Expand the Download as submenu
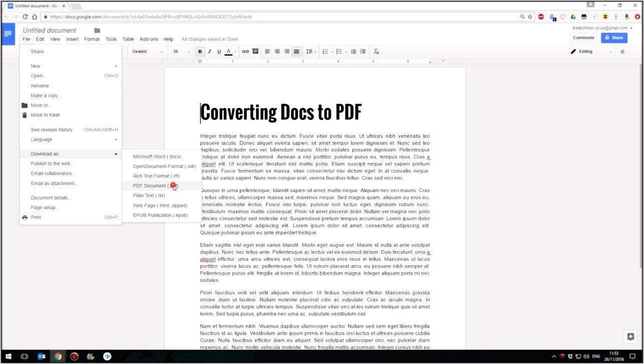The height and width of the screenshot is (364, 644). click(x=71, y=154)
